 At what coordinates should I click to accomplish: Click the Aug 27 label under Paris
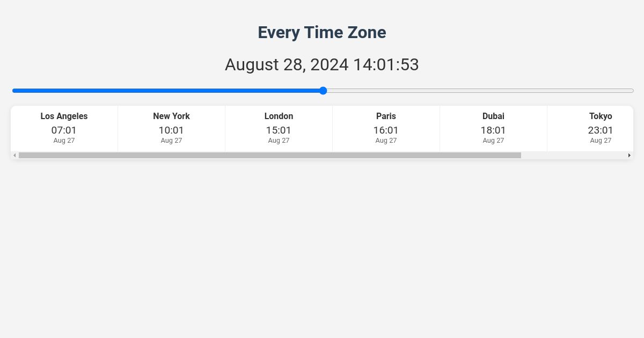pos(386,141)
